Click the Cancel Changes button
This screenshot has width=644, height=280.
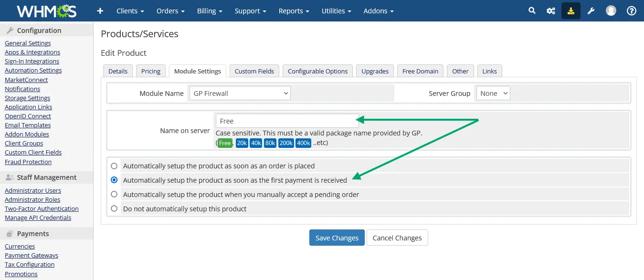pyautogui.click(x=397, y=238)
